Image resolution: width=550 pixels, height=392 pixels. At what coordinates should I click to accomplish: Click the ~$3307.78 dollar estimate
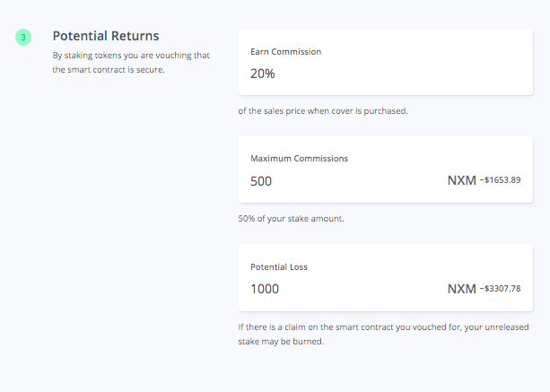tap(500, 289)
